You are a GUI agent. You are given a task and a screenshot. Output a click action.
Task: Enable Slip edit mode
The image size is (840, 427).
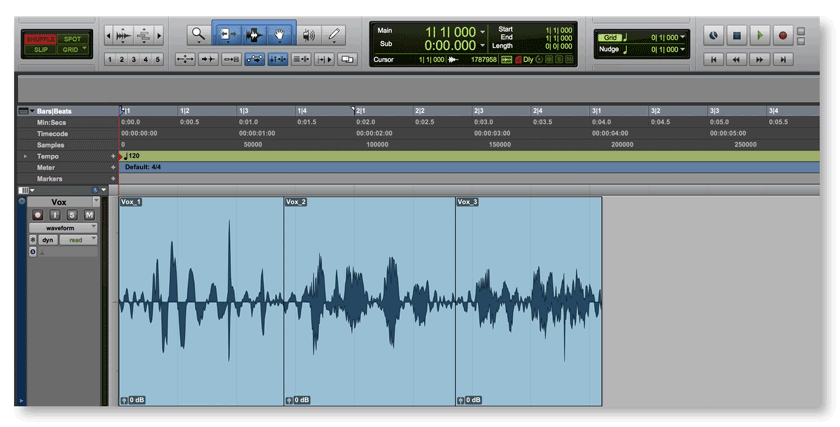(x=40, y=49)
